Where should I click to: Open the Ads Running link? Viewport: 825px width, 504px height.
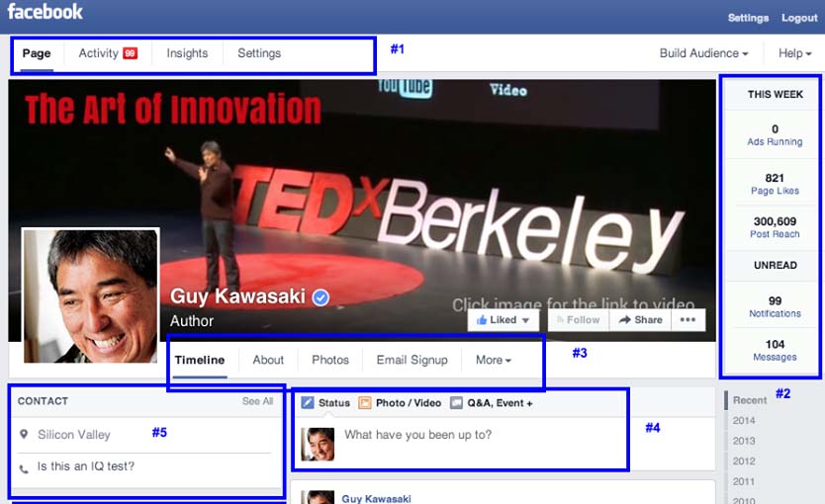point(775,142)
